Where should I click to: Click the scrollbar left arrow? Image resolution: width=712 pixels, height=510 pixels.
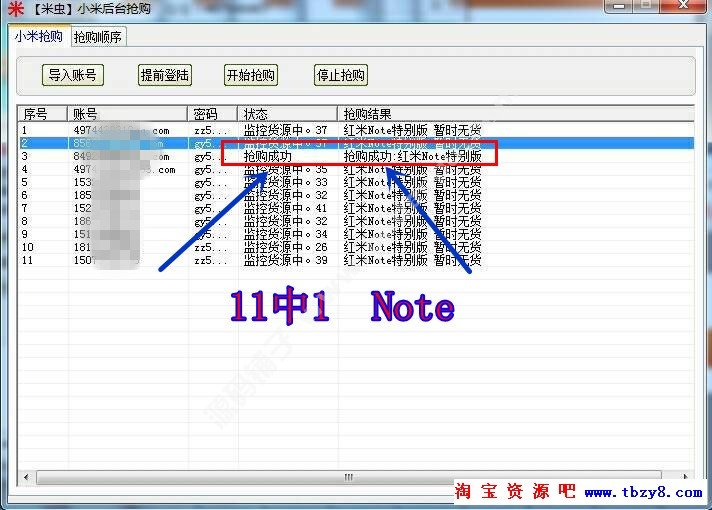point(26,477)
